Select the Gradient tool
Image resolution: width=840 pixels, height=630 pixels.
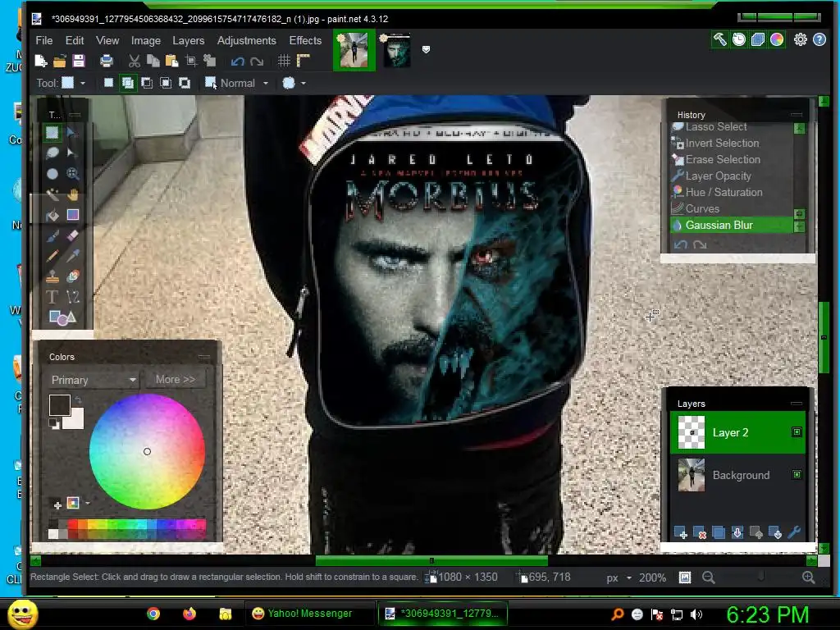(x=73, y=215)
